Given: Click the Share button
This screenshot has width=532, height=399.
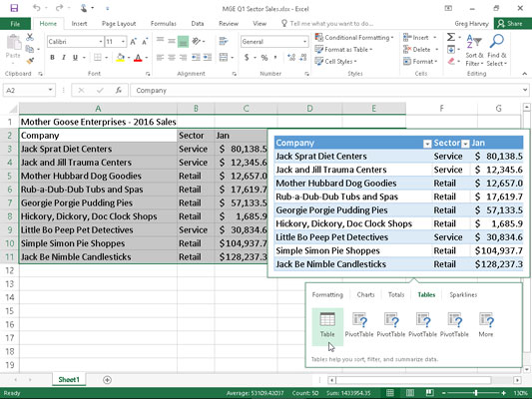Looking at the screenshot, I should click(510, 23).
